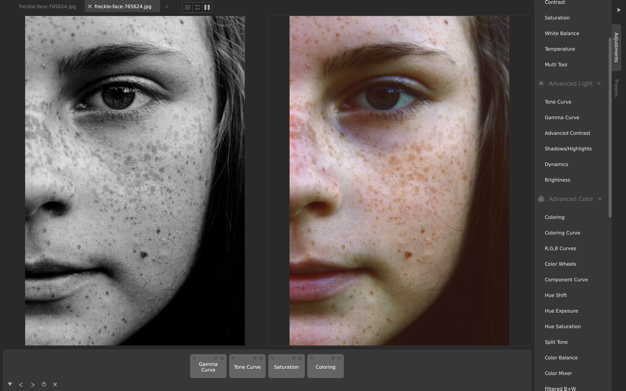Toggle power icon on Gamma Curve card
Image resolution: width=626 pixels, height=391 pixels.
click(222, 358)
